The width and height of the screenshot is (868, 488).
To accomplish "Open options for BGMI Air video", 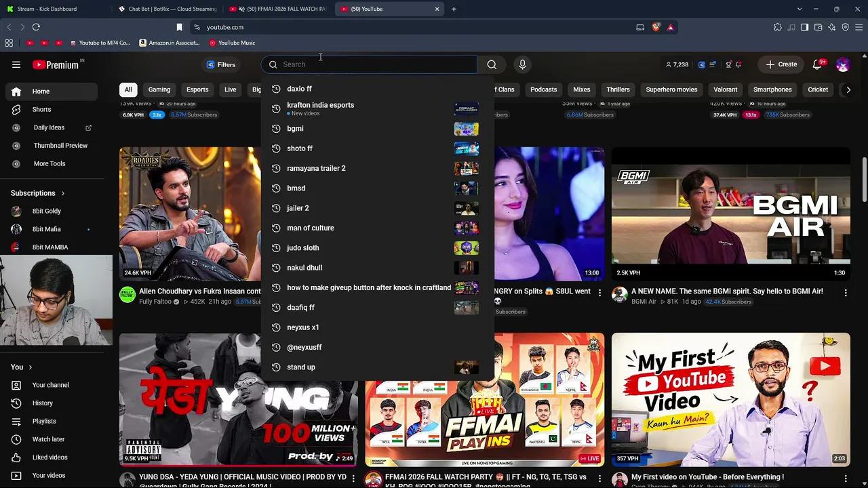I will pyautogui.click(x=846, y=293).
